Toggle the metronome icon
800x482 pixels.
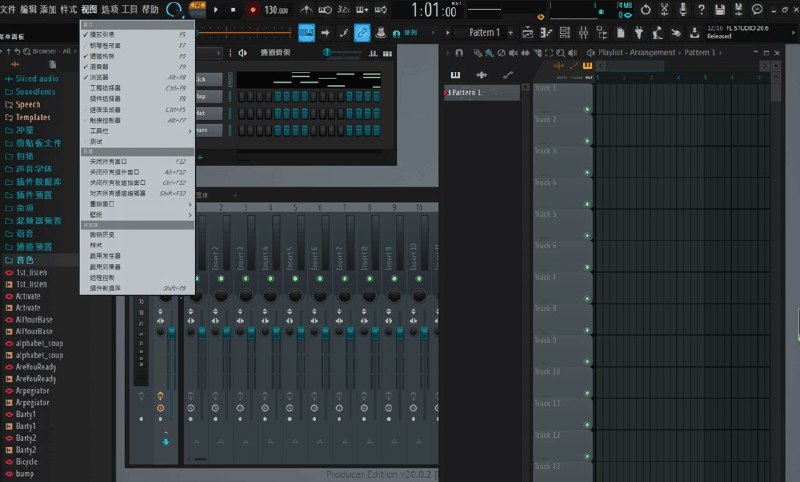coord(306,9)
